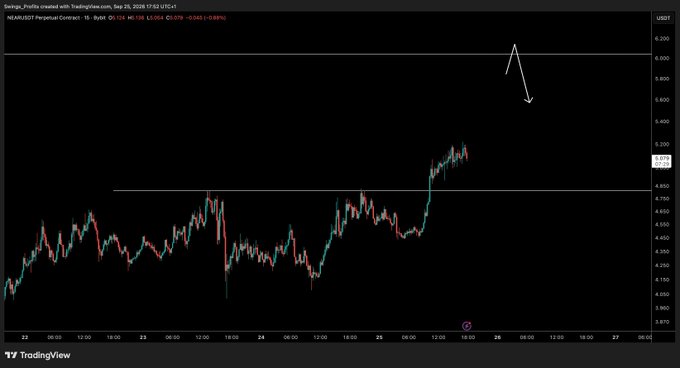Click date label 23 on time axis
The height and width of the screenshot is (368, 680).
click(x=144, y=337)
